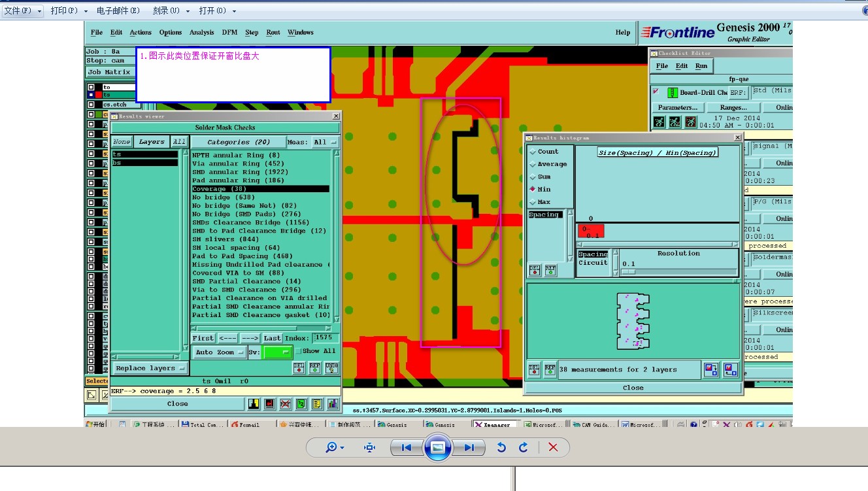Open the Auto Zoom dropdown

[220, 352]
